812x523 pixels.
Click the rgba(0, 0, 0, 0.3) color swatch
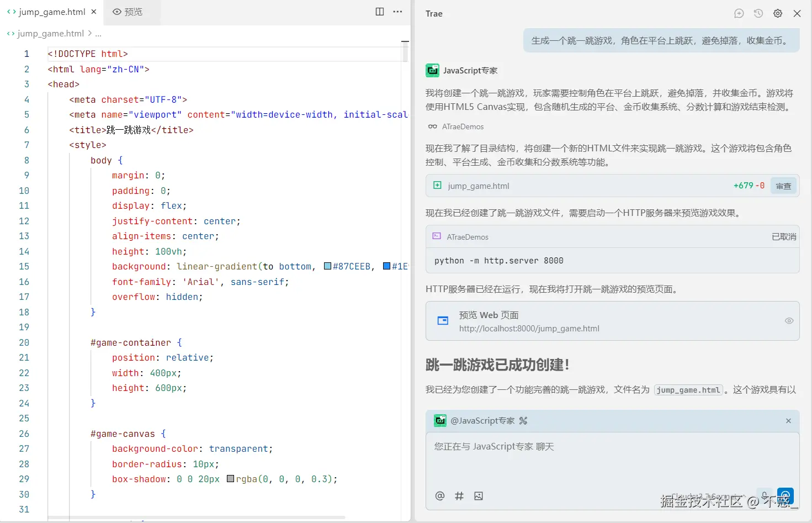tap(231, 479)
